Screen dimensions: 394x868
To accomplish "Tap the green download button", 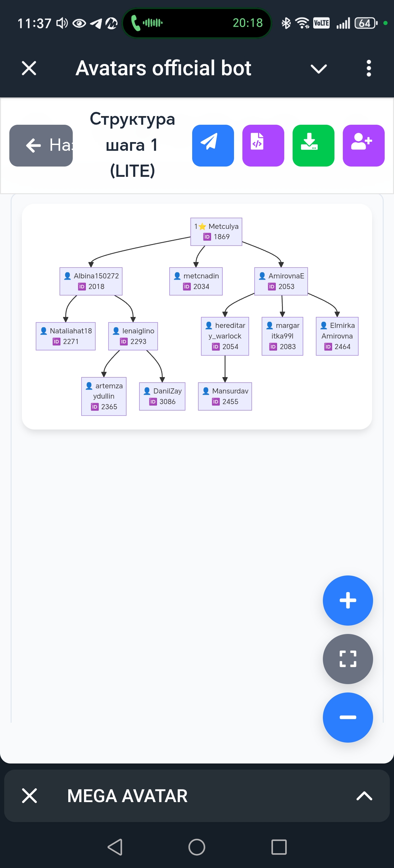I will 313,146.
